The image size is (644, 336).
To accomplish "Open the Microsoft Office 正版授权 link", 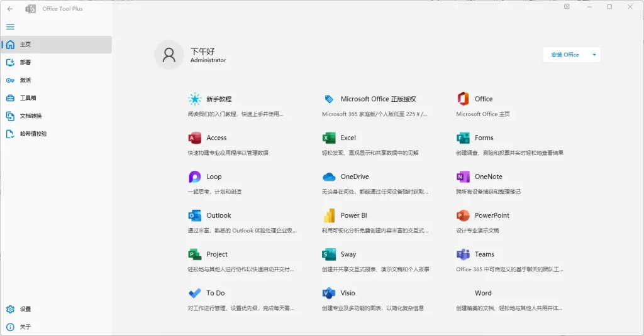I will (378, 99).
